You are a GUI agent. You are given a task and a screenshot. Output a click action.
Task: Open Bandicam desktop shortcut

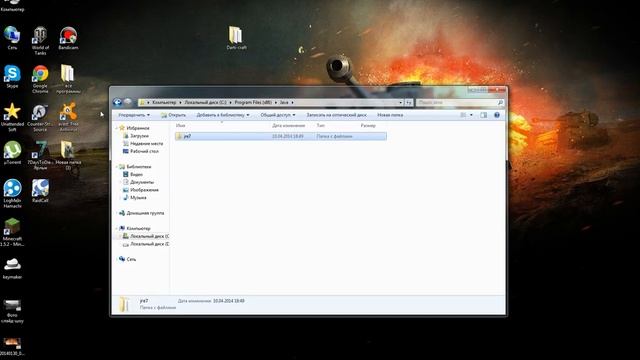tap(68, 38)
